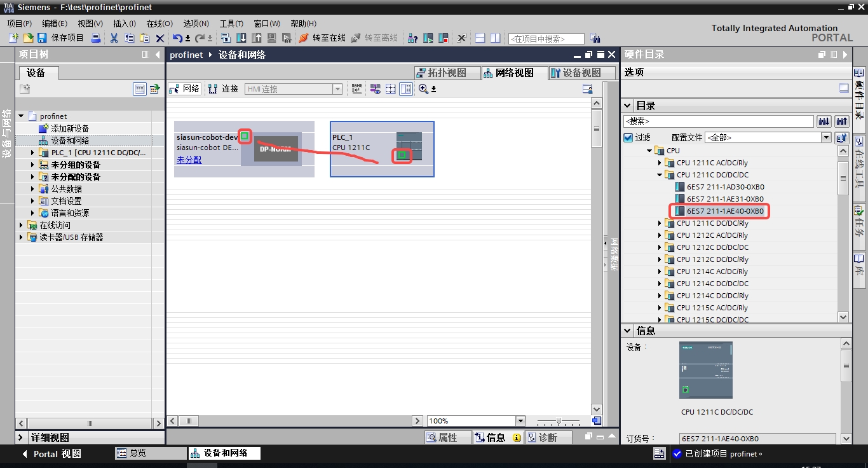
Task: Download to device toolbar icon
Action: pos(241,38)
